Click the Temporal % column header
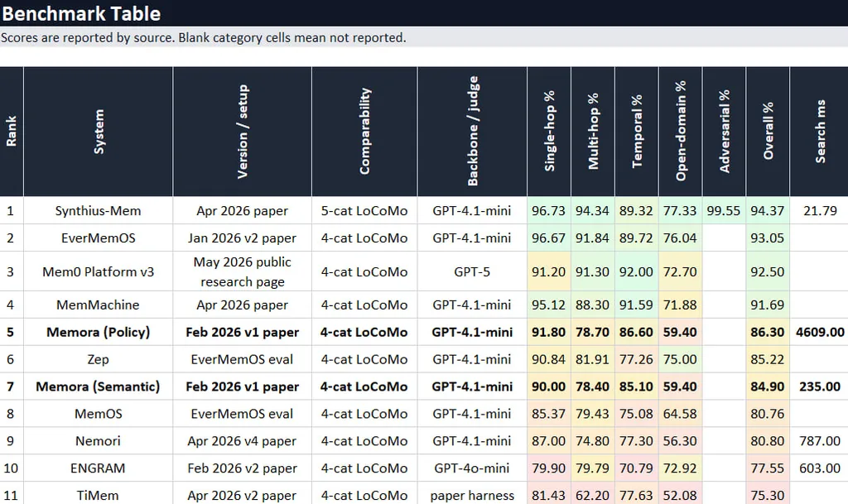The width and height of the screenshot is (848, 504). point(637,132)
